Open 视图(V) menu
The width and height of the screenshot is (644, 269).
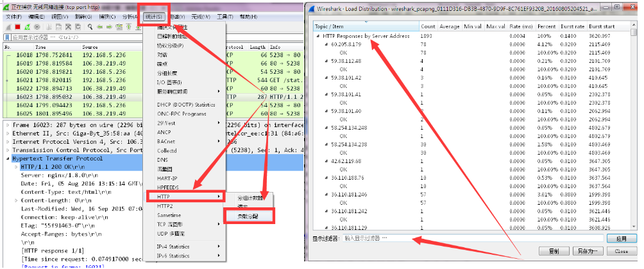click(60, 17)
